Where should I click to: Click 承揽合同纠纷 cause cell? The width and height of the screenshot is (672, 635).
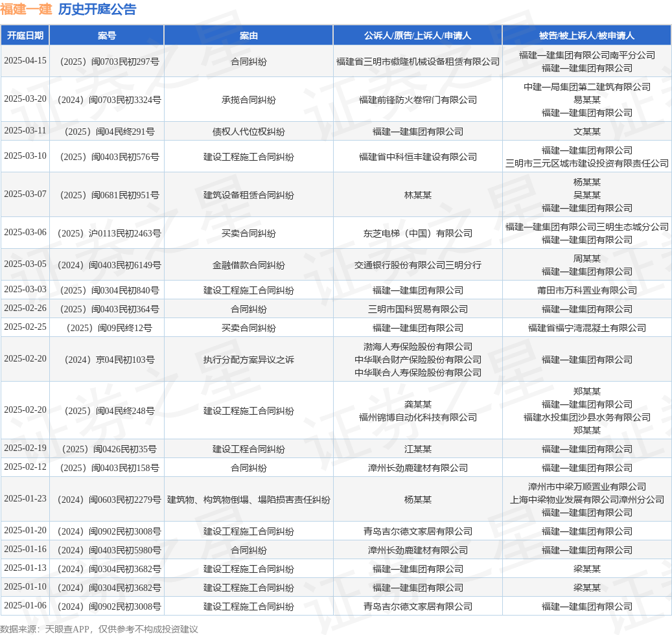[249, 100]
